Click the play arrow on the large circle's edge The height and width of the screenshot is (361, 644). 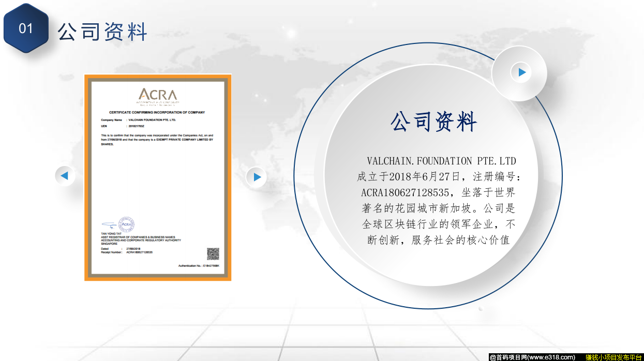(x=521, y=72)
